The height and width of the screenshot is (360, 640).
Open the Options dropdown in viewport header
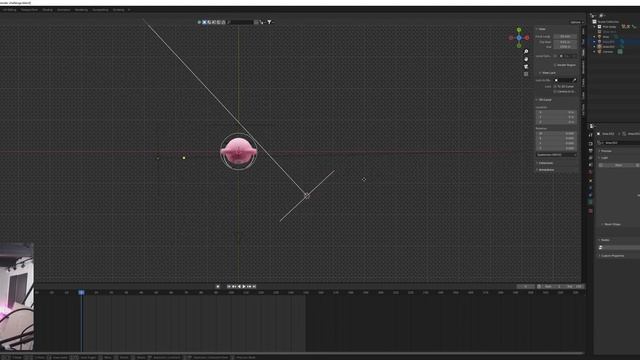tap(576, 22)
